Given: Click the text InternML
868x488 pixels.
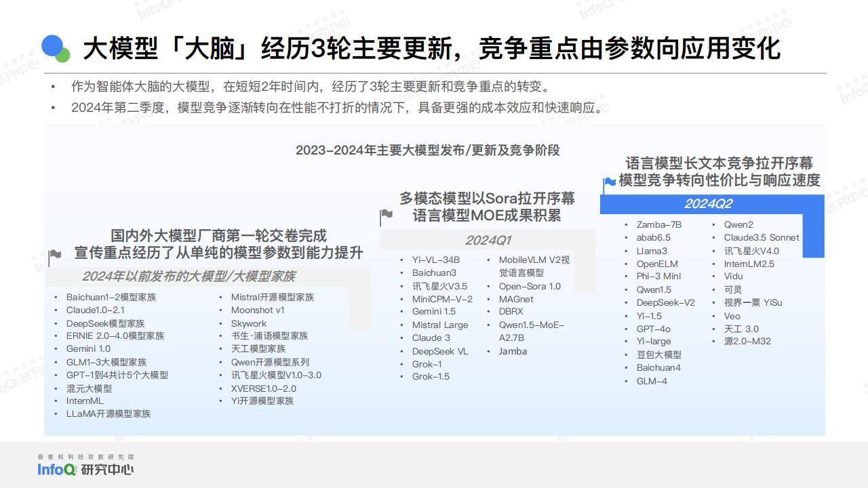Looking at the screenshot, I should (x=85, y=401).
